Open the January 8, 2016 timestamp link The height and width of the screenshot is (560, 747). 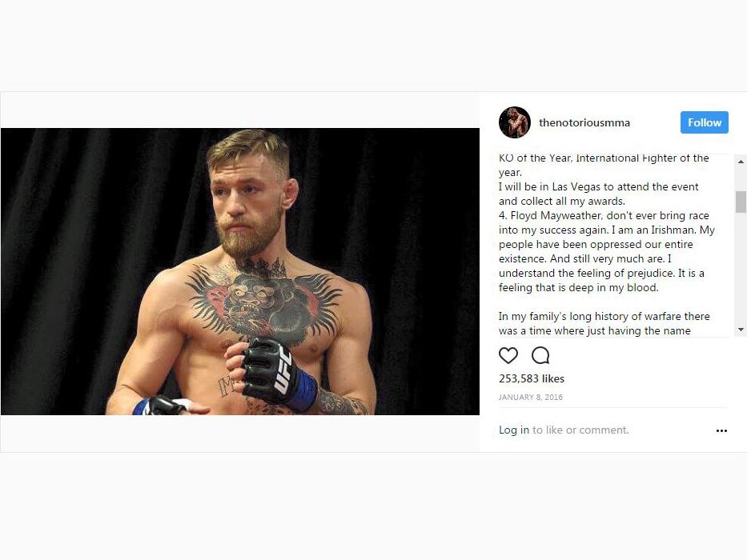point(530,397)
